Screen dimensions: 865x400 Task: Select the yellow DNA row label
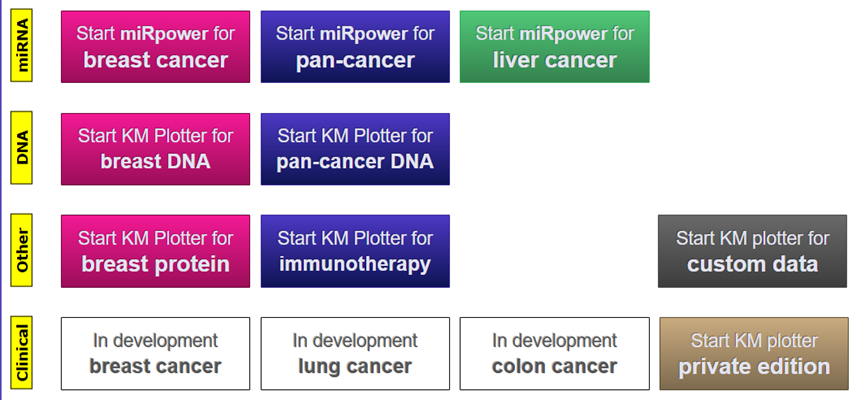(22, 149)
